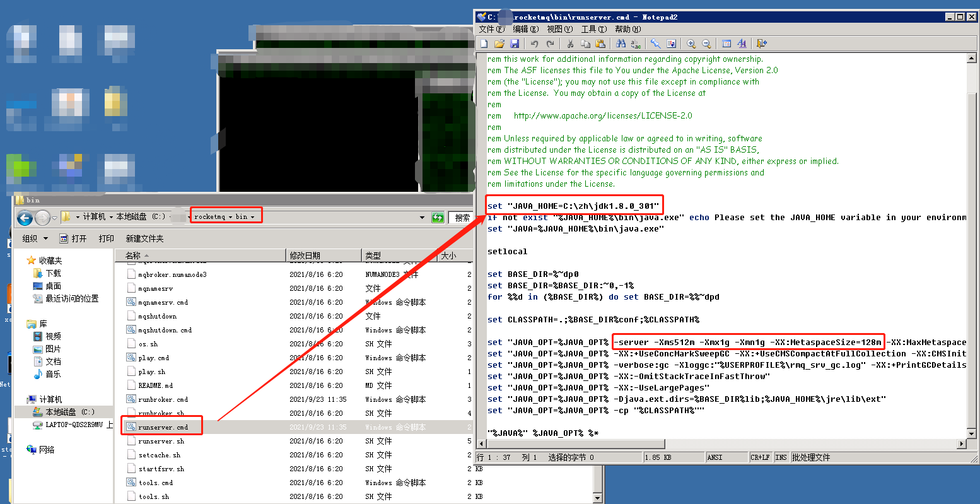Screen dimensions: 980x504
Task: Open a file via Notepad2 toolbar
Action: tap(499, 44)
